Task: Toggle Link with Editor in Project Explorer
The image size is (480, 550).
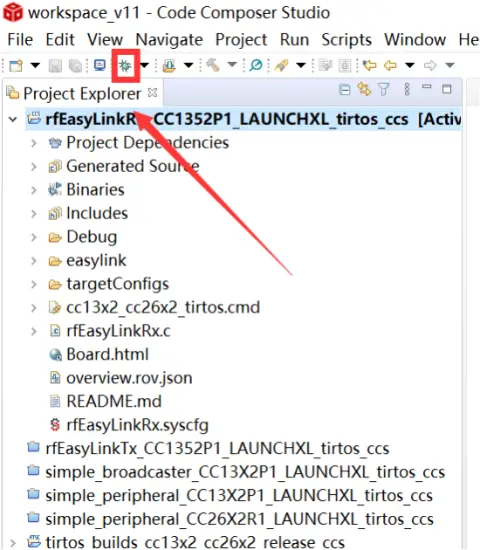Action: (x=364, y=89)
